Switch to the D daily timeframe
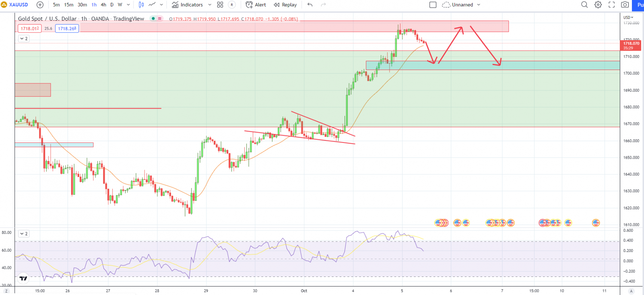This screenshot has height=295, width=644. coord(112,5)
